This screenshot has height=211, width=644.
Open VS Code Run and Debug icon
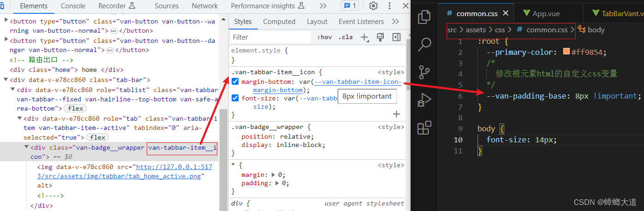pyautogui.click(x=423, y=100)
